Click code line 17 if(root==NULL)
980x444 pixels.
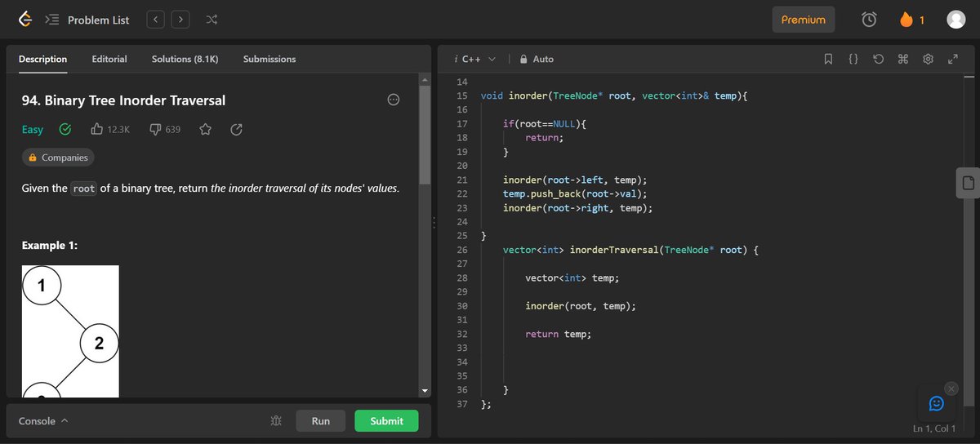(x=546, y=123)
